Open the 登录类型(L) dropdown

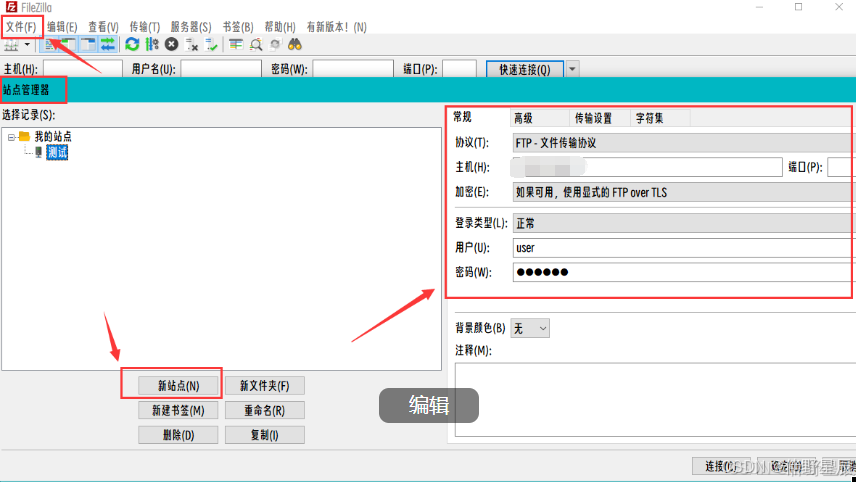pos(684,223)
